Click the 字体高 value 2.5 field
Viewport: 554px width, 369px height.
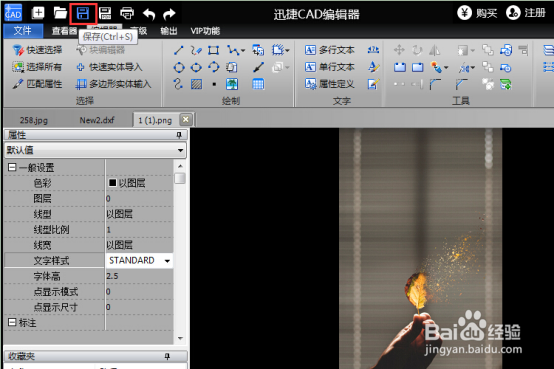pyautogui.click(x=139, y=276)
